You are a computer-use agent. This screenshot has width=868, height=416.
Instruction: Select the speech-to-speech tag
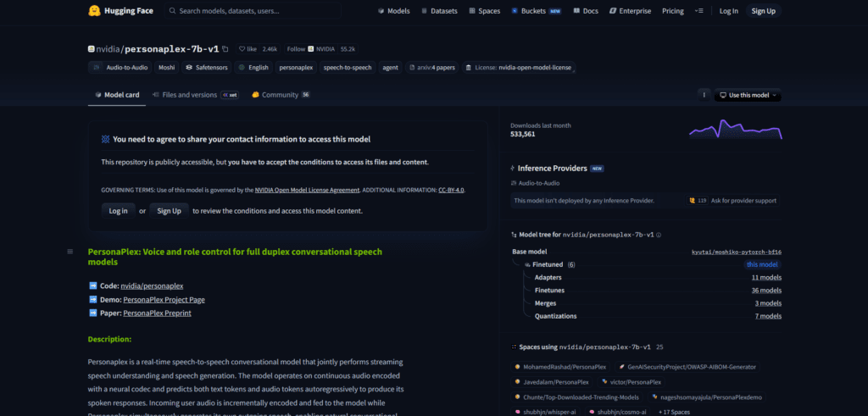(x=348, y=68)
